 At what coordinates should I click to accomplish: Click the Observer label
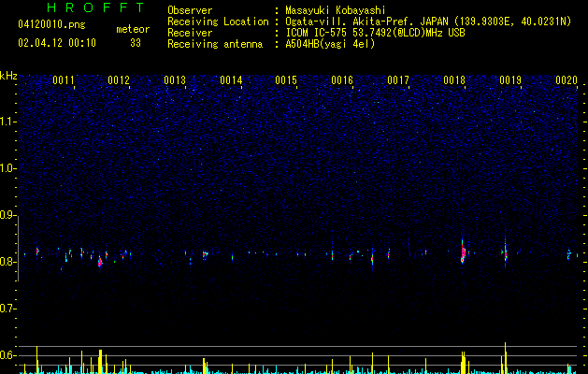(190, 10)
